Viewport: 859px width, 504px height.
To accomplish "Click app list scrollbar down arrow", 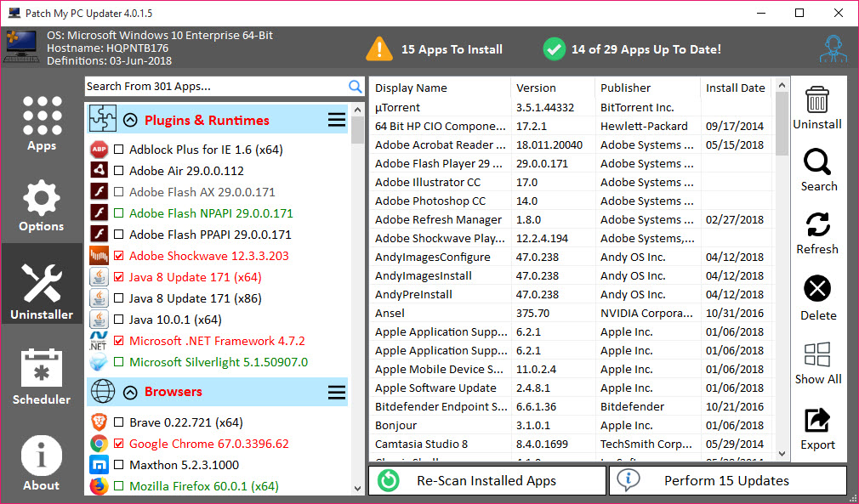I will [358, 488].
